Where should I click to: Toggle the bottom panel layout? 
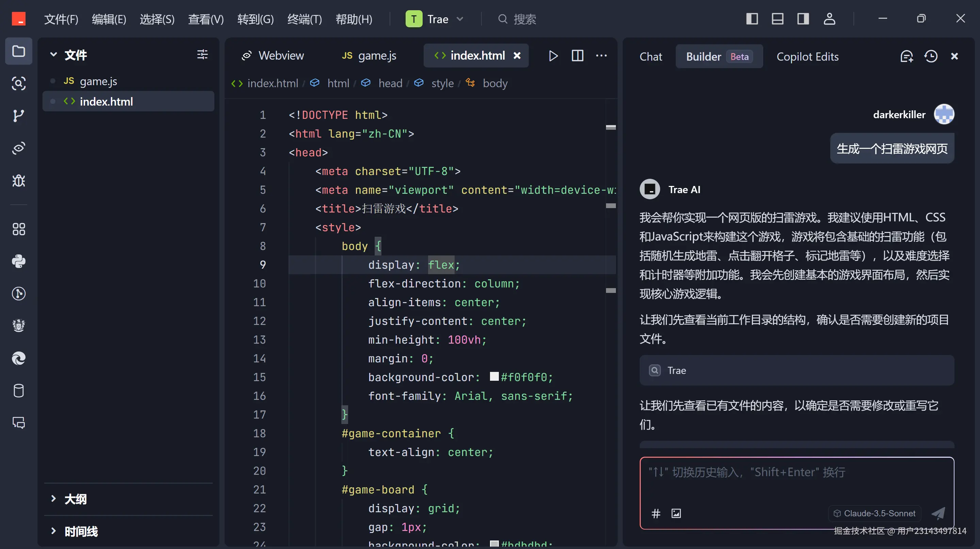[777, 19]
